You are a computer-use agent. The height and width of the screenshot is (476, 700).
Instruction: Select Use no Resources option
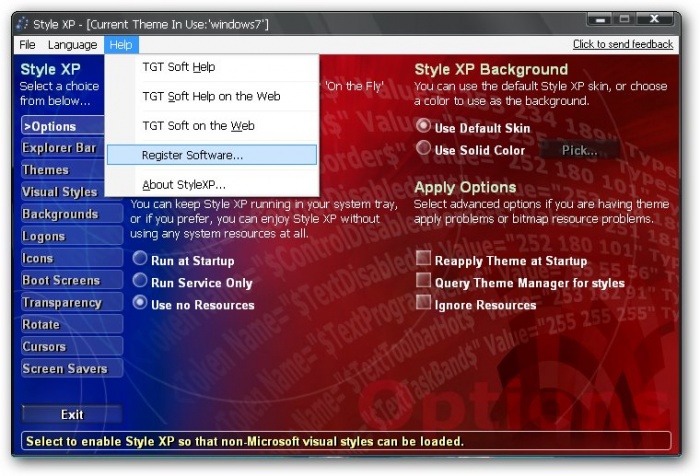tap(140, 303)
